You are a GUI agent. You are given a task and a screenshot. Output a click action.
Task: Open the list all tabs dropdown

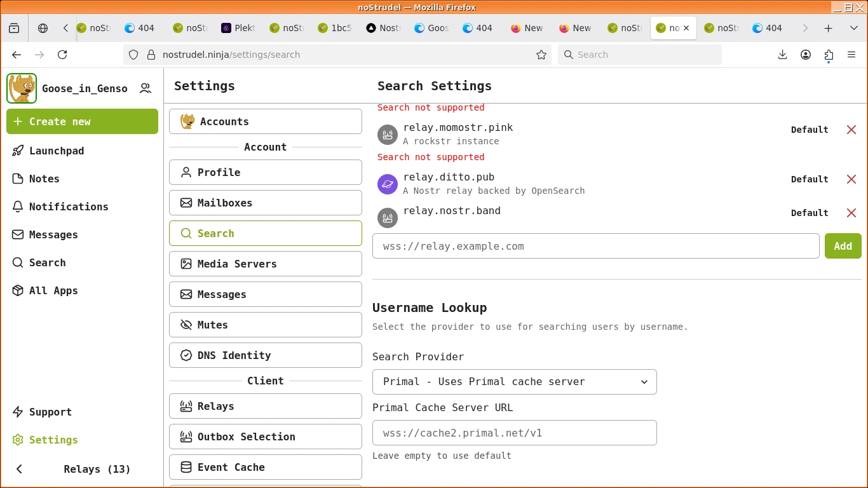click(x=854, y=28)
